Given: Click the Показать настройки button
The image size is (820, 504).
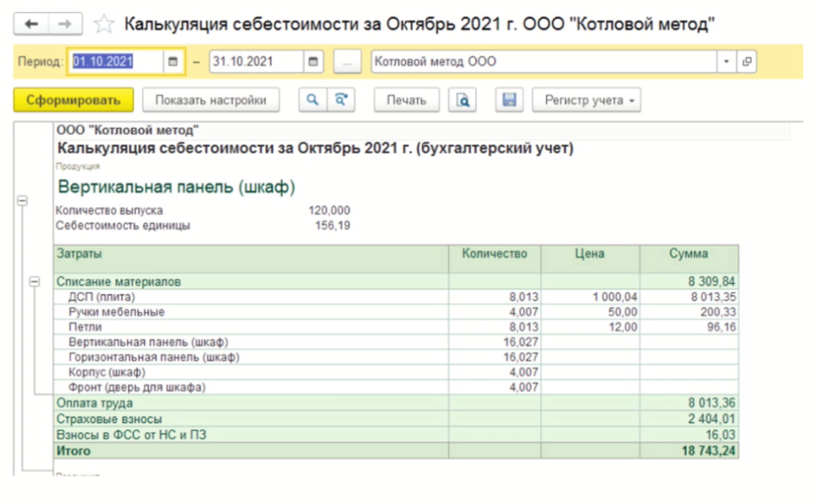Looking at the screenshot, I should tap(211, 100).
